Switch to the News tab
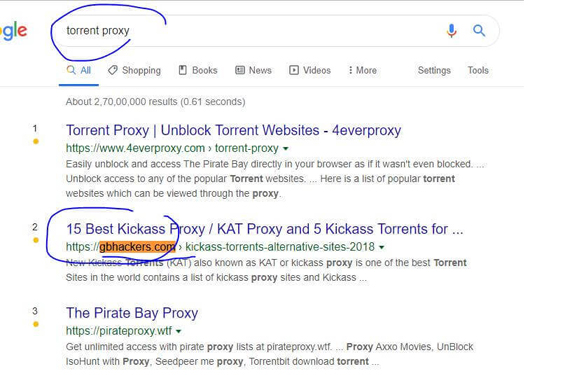Viewport: 568px width, 375px height. [x=253, y=70]
